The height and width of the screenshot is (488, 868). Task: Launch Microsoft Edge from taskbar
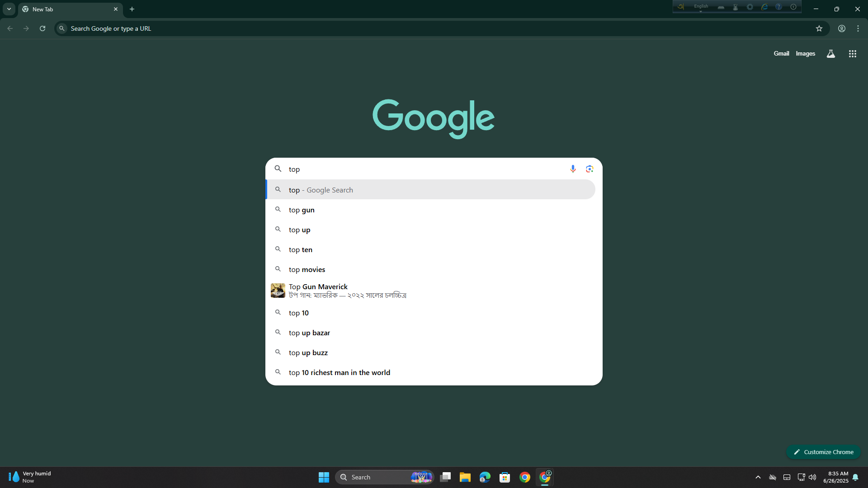[485, 477]
